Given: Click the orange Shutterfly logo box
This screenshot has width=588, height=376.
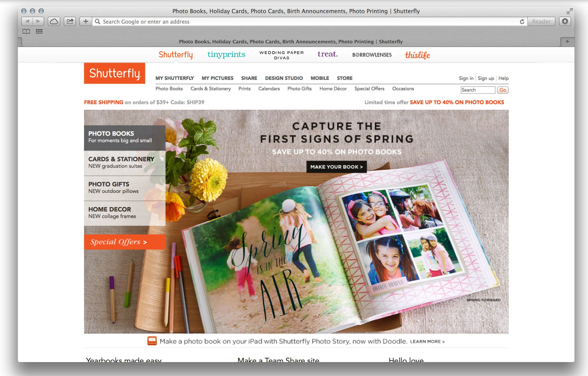Looking at the screenshot, I should point(115,73).
